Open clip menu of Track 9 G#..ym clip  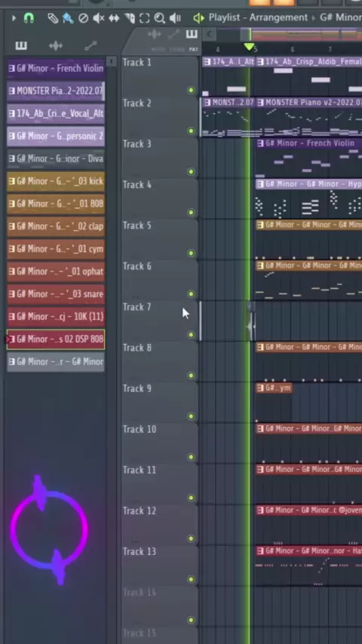[260, 388]
